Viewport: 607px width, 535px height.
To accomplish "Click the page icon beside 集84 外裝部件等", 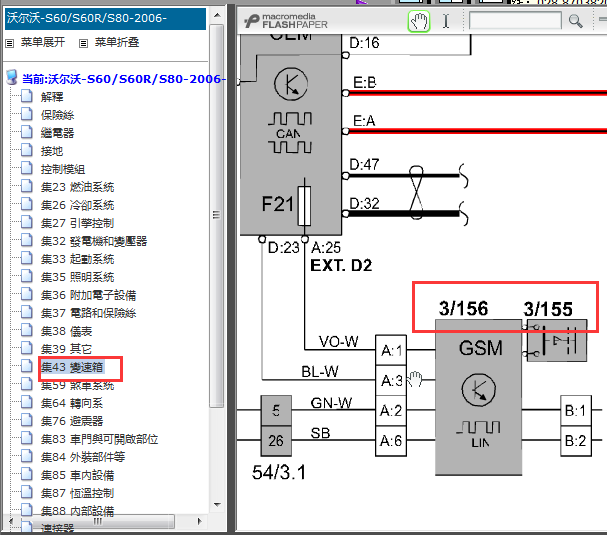I will pos(27,456).
